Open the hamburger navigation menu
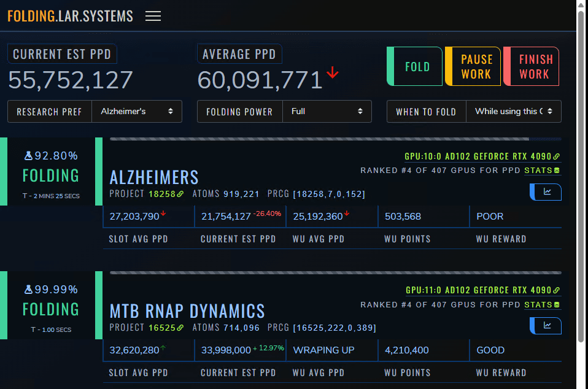Image resolution: width=588 pixels, height=389 pixels. click(x=153, y=16)
